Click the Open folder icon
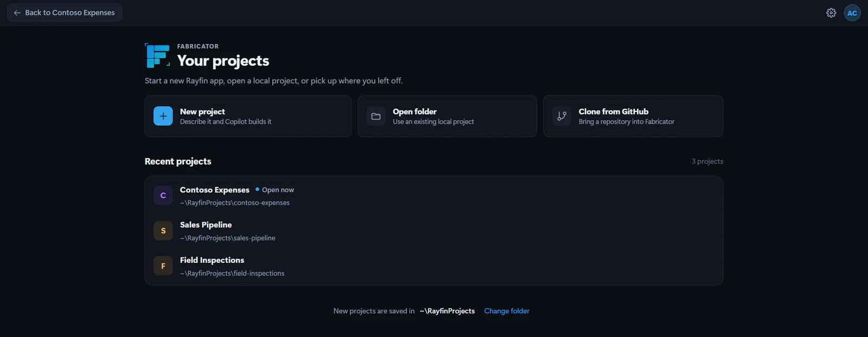 click(x=376, y=116)
